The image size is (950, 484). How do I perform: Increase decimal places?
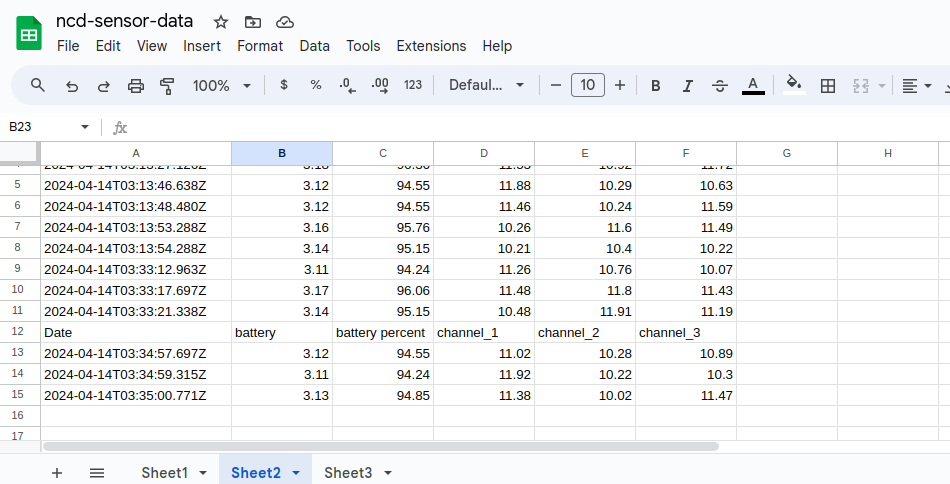click(380, 85)
